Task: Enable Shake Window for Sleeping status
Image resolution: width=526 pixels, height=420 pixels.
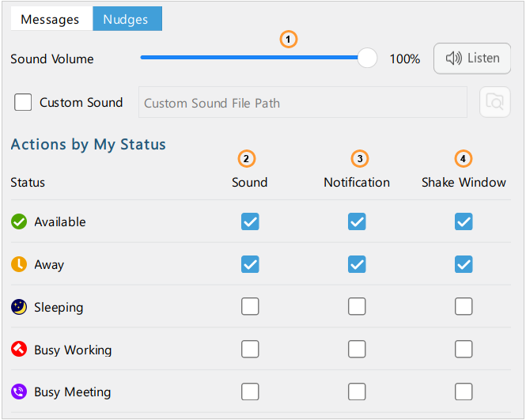Action: (464, 307)
